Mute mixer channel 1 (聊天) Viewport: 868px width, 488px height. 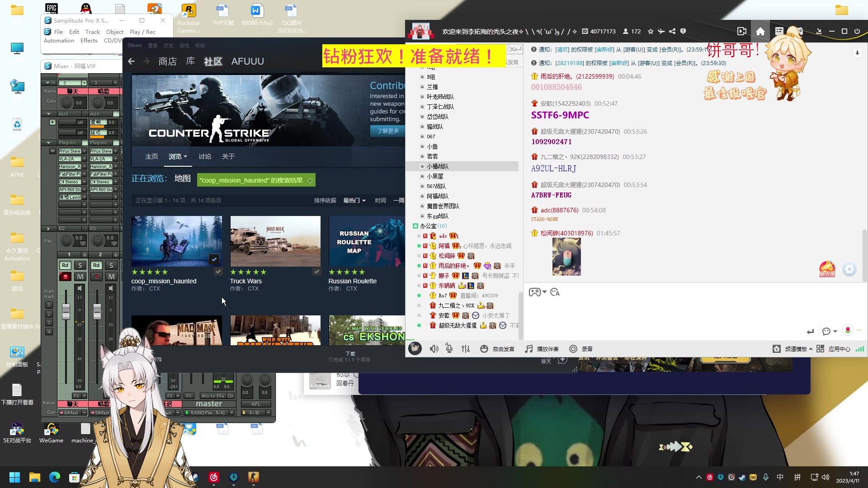(x=80, y=277)
